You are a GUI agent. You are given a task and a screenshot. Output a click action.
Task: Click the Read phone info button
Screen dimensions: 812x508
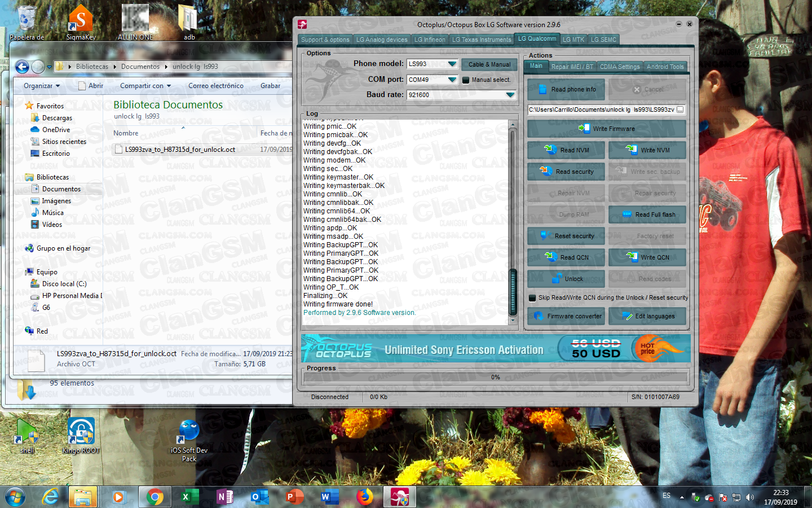coord(566,89)
